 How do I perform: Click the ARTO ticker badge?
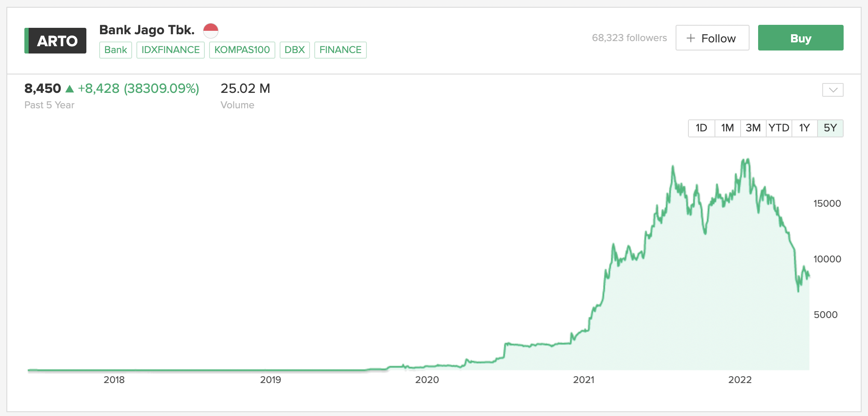56,41
